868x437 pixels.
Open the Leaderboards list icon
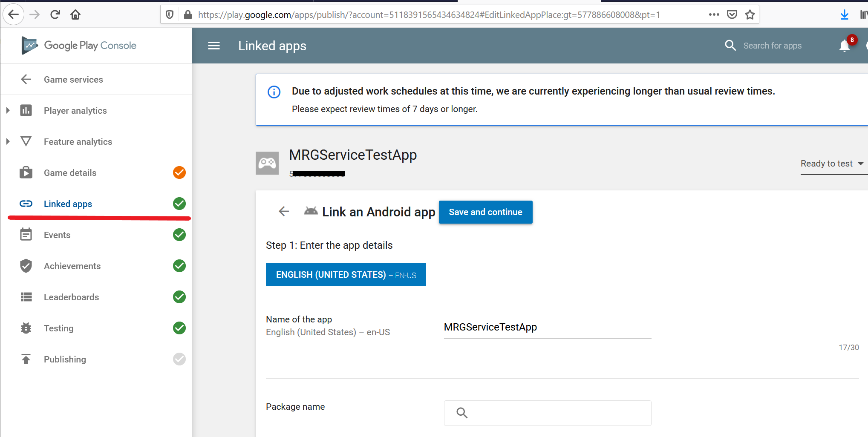26,297
